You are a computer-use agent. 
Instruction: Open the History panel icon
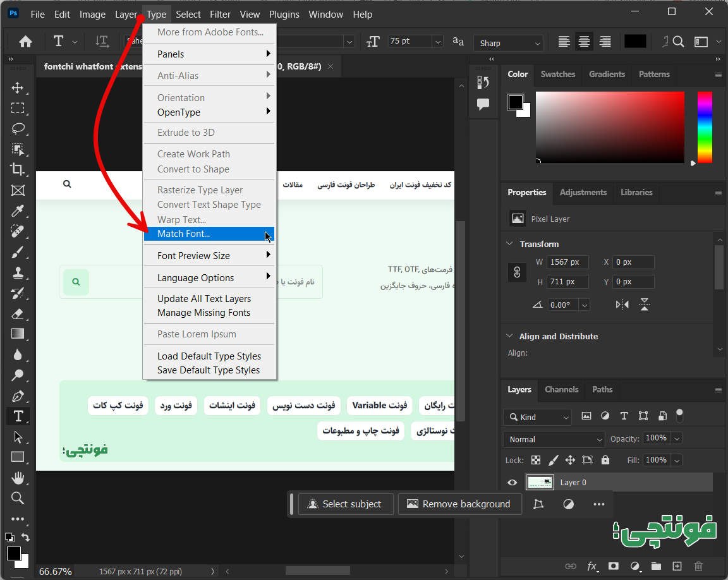click(x=483, y=83)
